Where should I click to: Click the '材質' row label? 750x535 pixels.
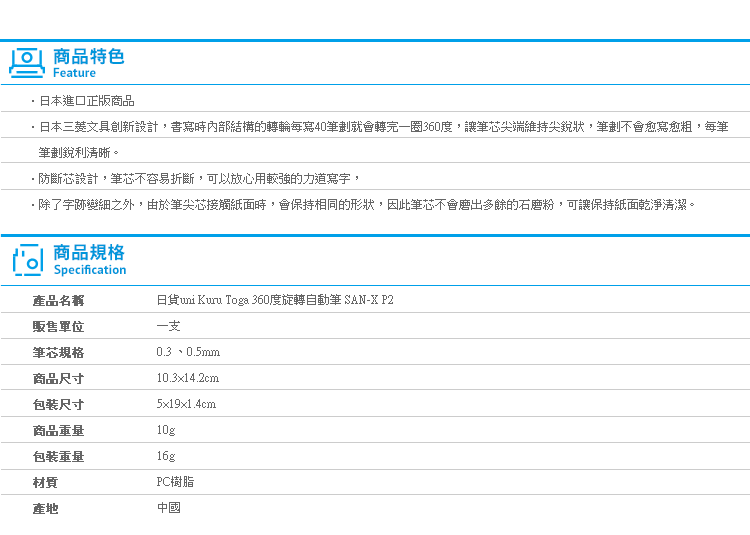coord(45,483)
